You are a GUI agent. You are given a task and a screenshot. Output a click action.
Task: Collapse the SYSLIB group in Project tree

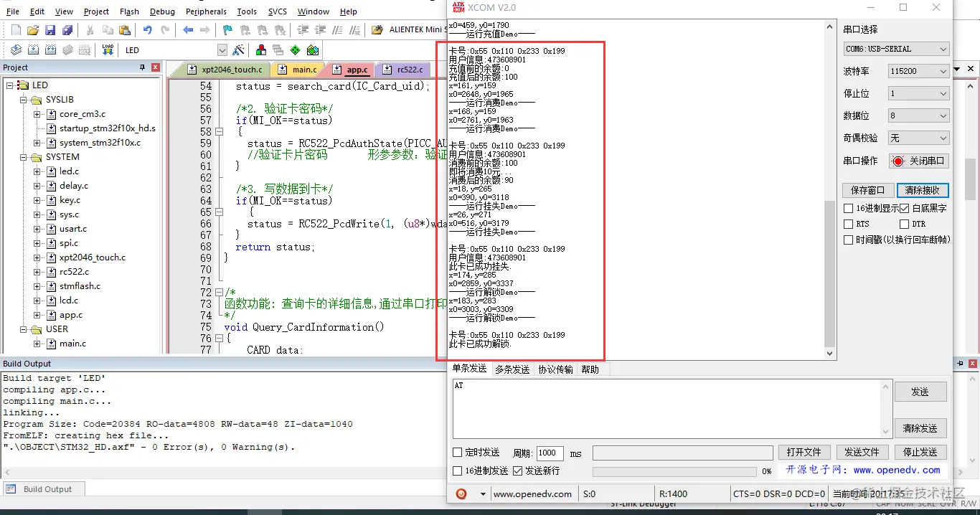[x=23, y=100]
